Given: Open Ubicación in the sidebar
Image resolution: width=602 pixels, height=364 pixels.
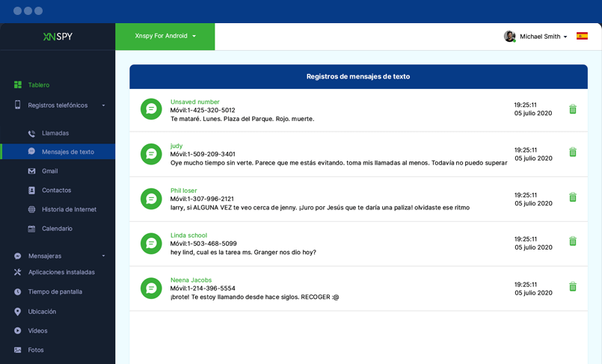Looking at the screenshot, I should click(x=42, y=312).
